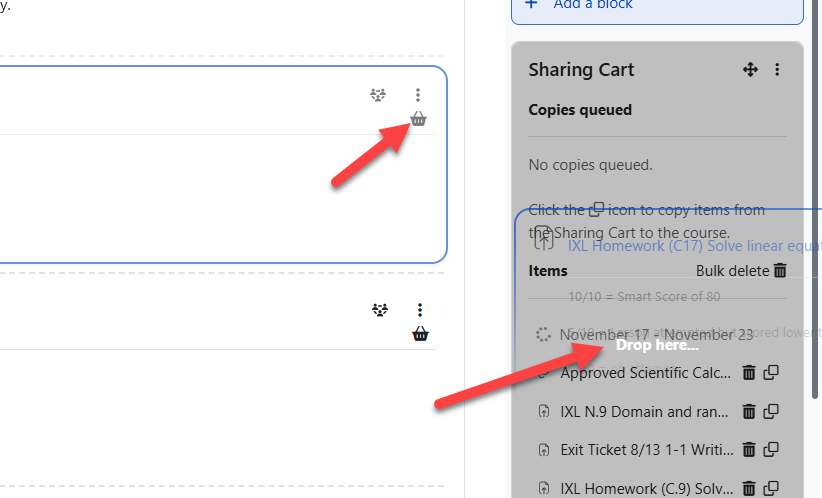Click Bulk delete in Sharing Cart
This screenshot has height=498, width=822.
[741, 271]
